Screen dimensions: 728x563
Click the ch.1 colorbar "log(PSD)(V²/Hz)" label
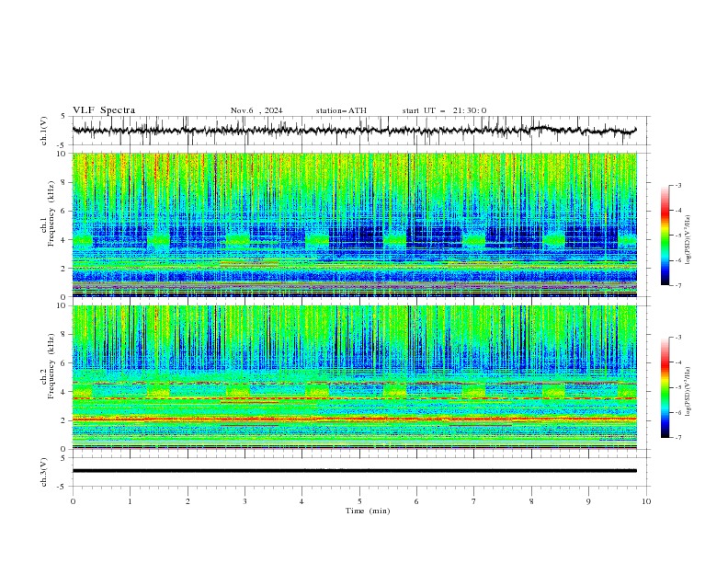(x=688, y=240)
